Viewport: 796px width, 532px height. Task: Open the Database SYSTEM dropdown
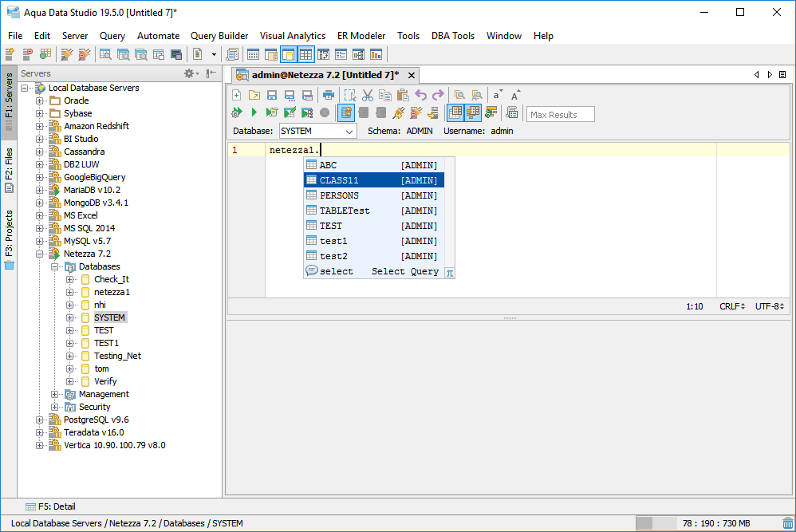[x=318, y=131]
